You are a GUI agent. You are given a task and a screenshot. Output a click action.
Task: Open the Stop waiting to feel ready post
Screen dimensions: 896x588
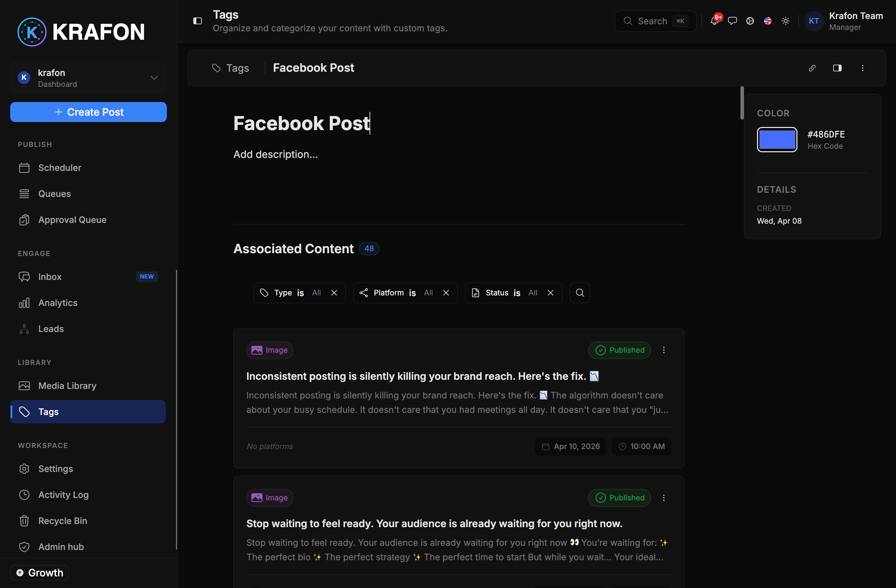click(x=434, y=524)
